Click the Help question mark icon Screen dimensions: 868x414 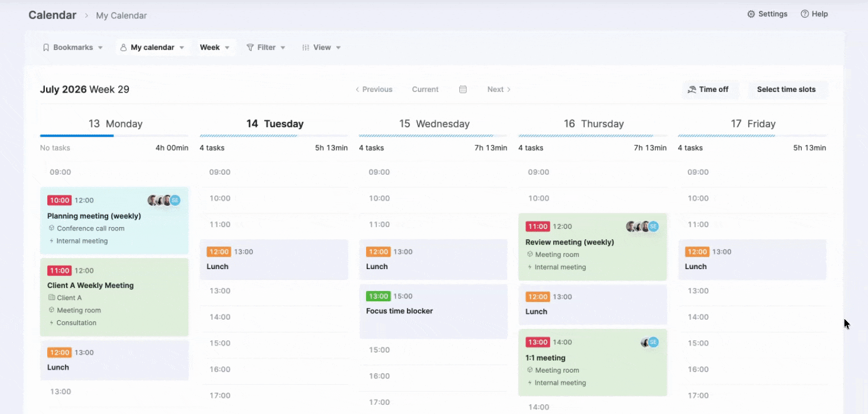pos(805,14)
